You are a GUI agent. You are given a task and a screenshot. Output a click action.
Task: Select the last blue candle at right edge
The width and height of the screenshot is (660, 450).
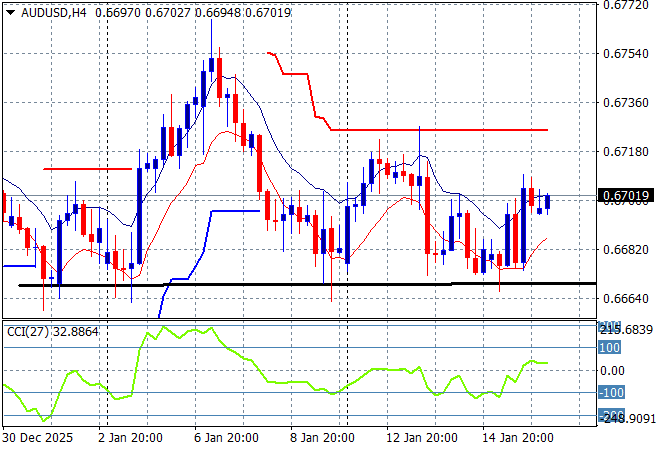tap(547, 202)
